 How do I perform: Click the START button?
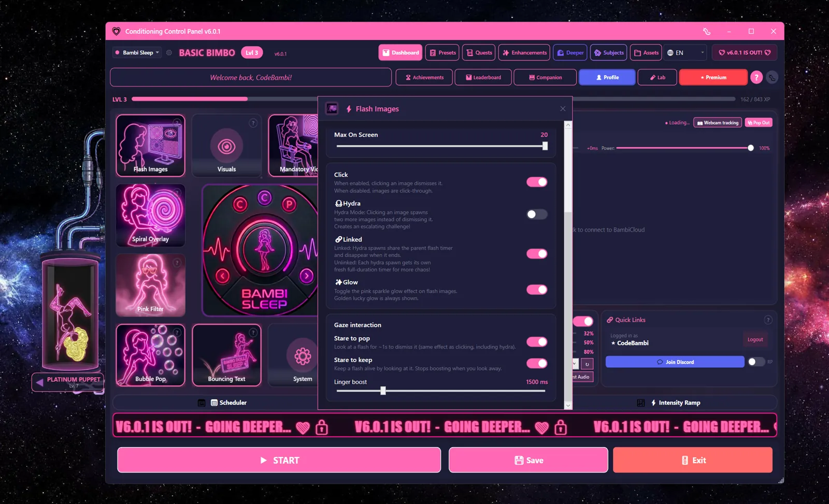tap(279, 460)
